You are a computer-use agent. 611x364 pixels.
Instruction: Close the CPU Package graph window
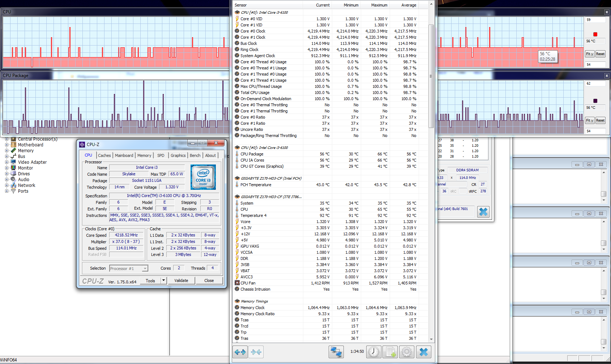(607, 76)
